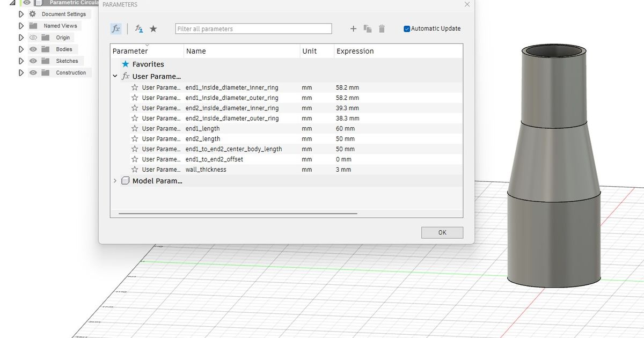This screenshot has height=338, width=644.
Task: Click the plus icon to add parameter
Action: pos(353,29)
